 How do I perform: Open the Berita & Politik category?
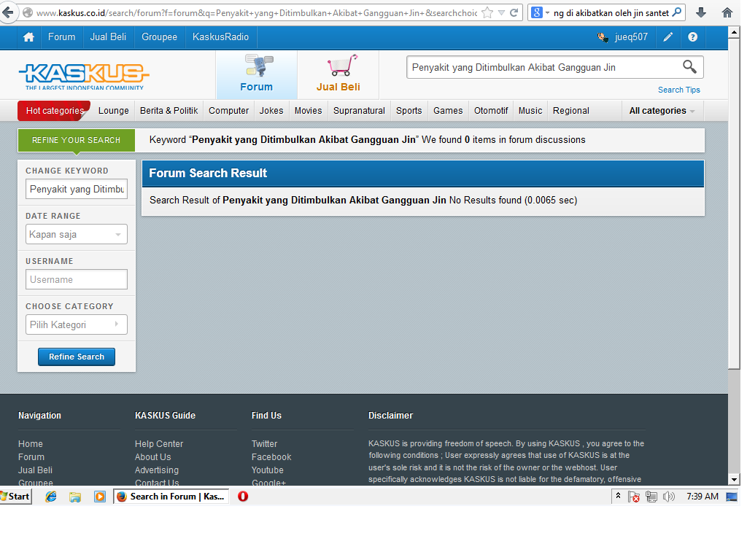pyautogui.click(x=169, y=111)
